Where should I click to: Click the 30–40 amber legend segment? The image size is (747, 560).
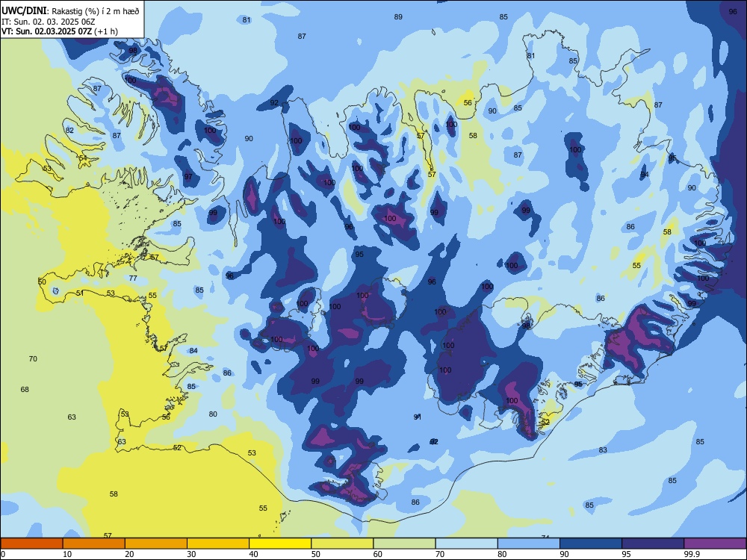coord(218,543)
